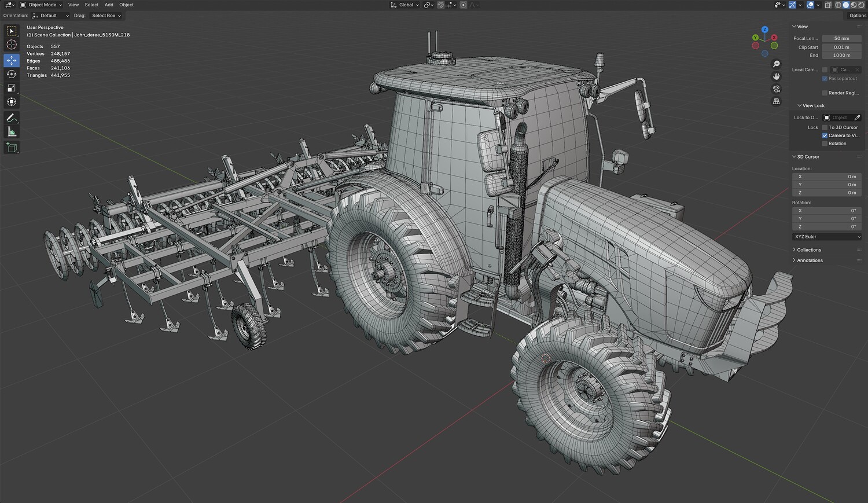
Task: Open the transform pivot point dropdown
Action: coord(429,5)
